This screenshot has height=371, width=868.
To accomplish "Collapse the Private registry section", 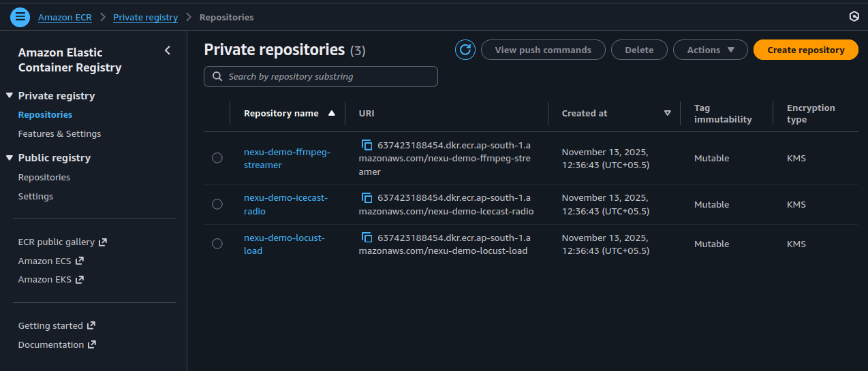I will coord(10,96).
